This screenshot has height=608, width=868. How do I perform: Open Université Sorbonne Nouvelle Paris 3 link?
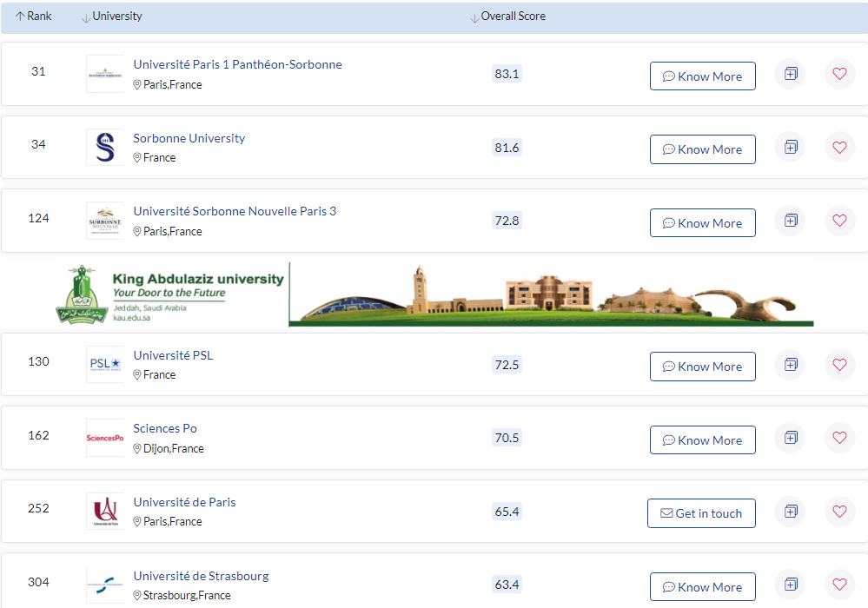[x=235, y=211]
